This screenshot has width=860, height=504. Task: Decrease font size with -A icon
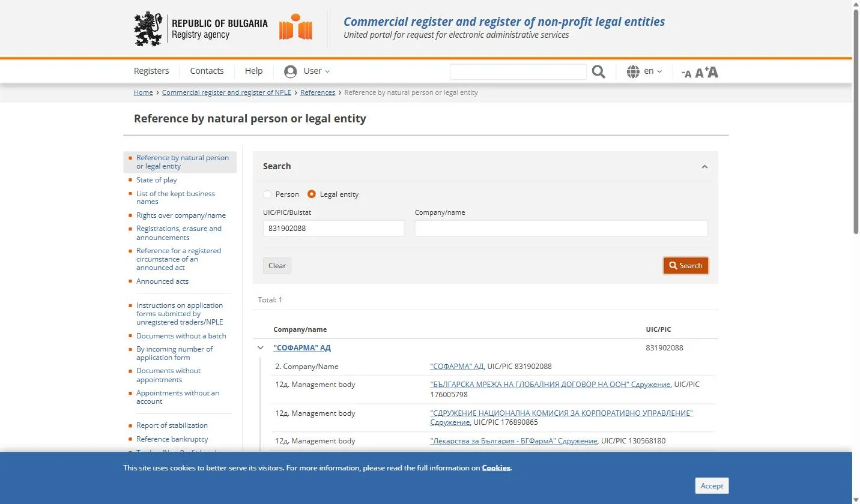coord(686,73)
